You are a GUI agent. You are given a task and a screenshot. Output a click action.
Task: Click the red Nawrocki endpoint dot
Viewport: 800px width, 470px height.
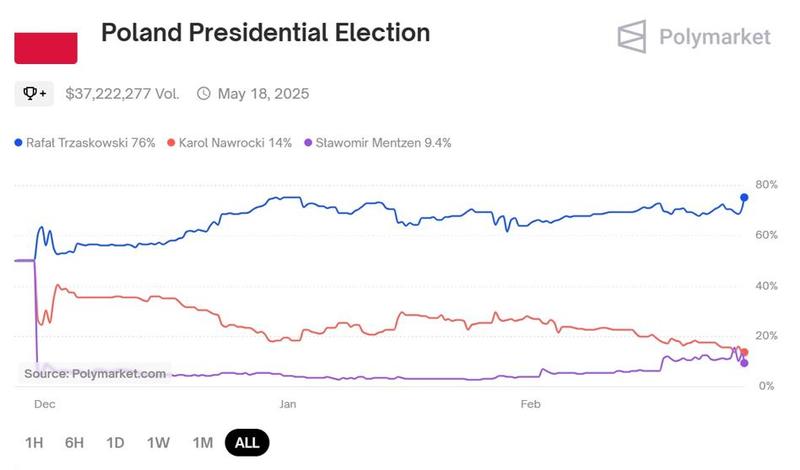coord(744,352)
